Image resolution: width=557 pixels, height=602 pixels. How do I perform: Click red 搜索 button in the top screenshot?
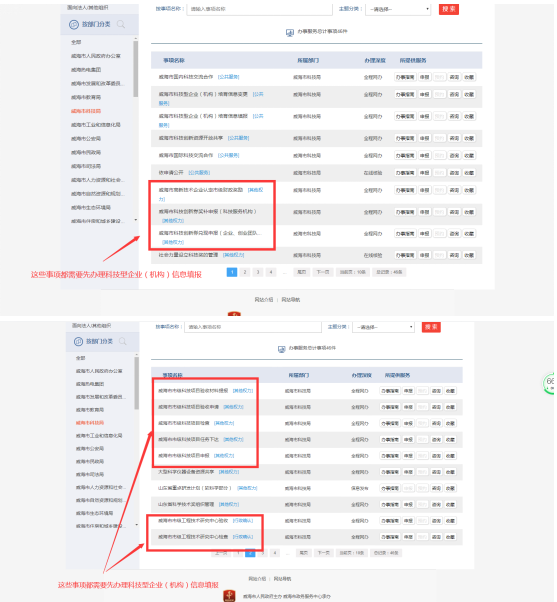(449, 9)
